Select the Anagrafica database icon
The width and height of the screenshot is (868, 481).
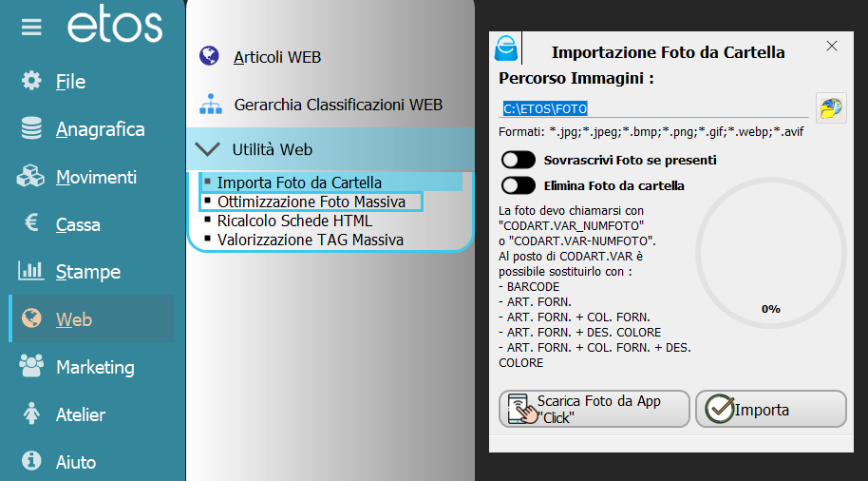(x=31, y=128)
